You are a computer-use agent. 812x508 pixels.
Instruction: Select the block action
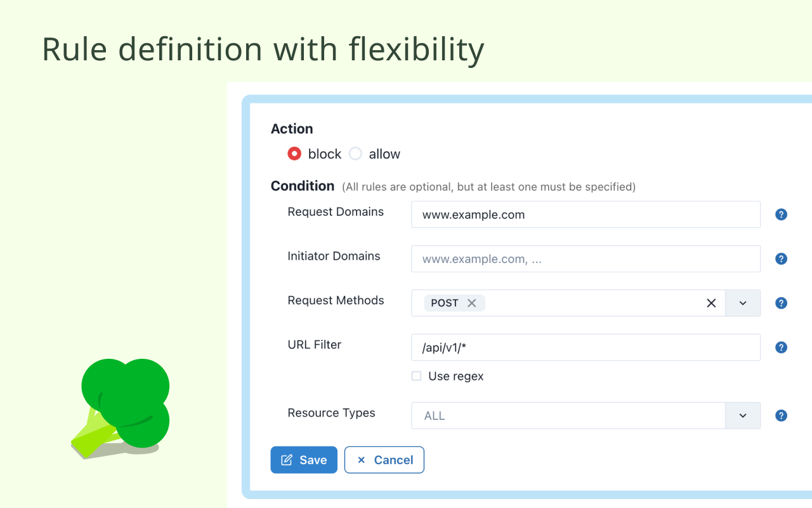point(294,154)
